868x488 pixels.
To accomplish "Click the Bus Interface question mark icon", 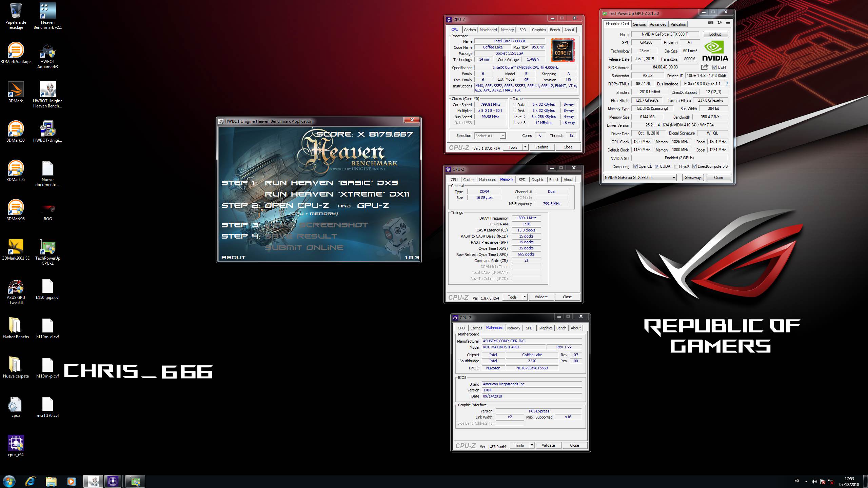I will click(727, 84).
